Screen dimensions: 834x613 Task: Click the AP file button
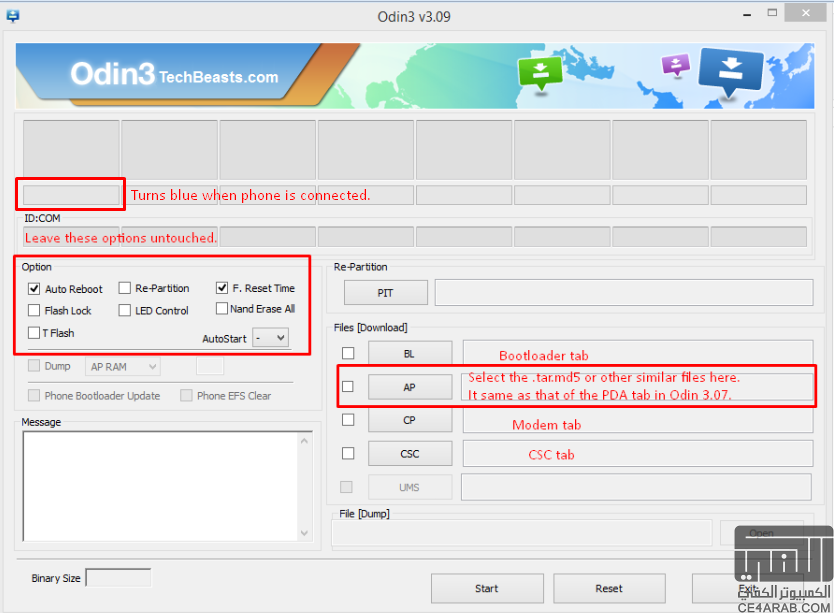point(410,387)
